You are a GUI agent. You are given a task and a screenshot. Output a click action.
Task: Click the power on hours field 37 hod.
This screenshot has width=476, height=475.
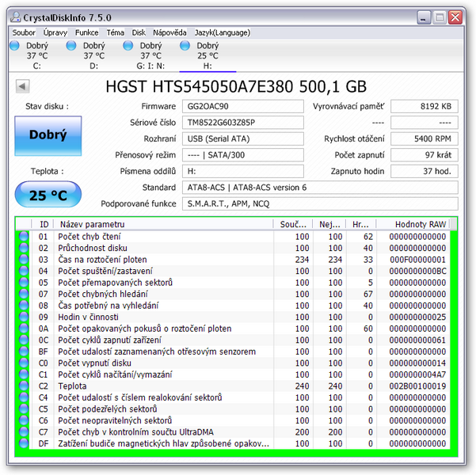(x=425, y=171)
